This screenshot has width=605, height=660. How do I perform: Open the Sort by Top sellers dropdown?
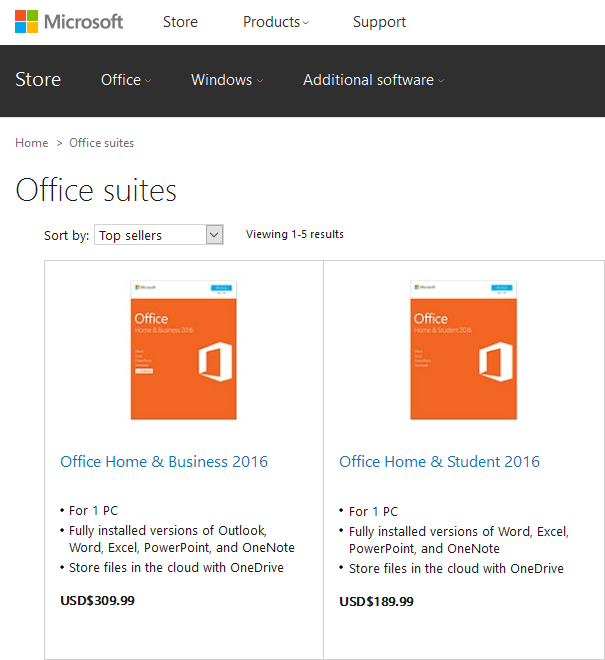[x=158, y=235]
